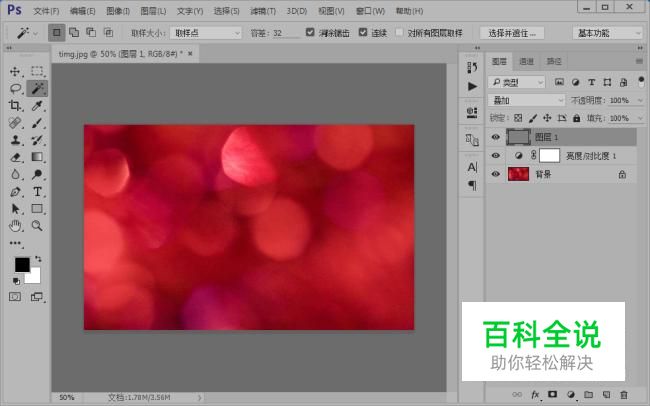Choose Intersect with Selection mode
650x406 pixels.
click(108, 32)
